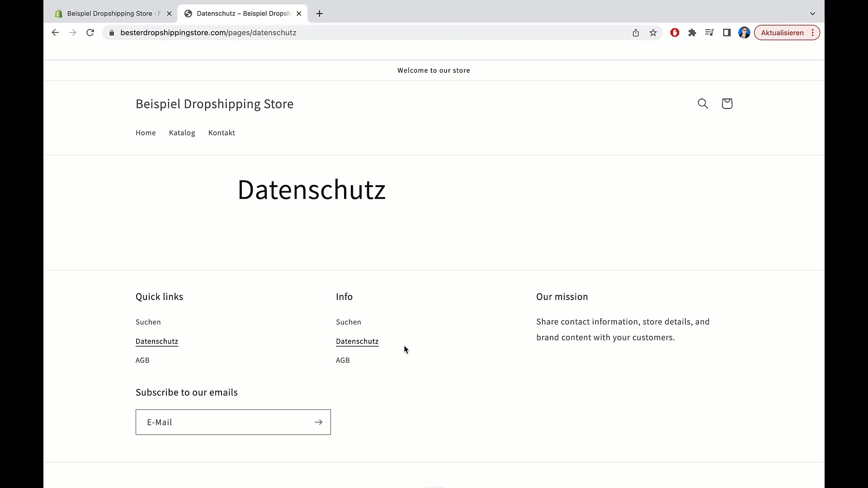Bookmark this page with the star icon
This screenshot has width=868, height=488.
pyautogui.click(x=653, y=33)
